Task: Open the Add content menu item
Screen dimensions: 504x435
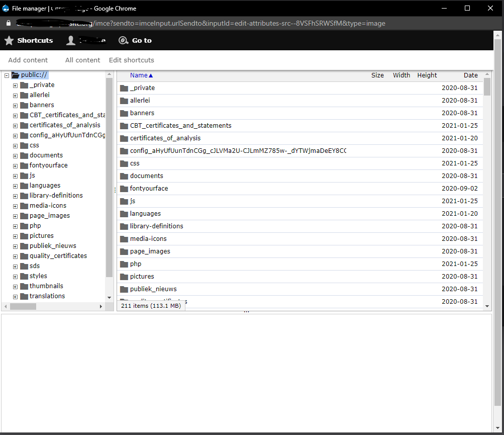Action: pyautogui.click(x=28, y=60)
